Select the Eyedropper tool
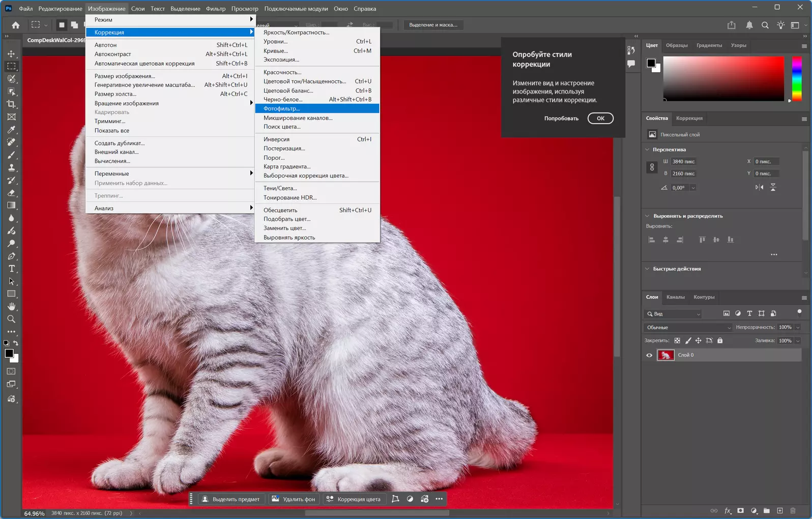The width and height of the screenshot is (812, 519). click(x=11, y=130)
